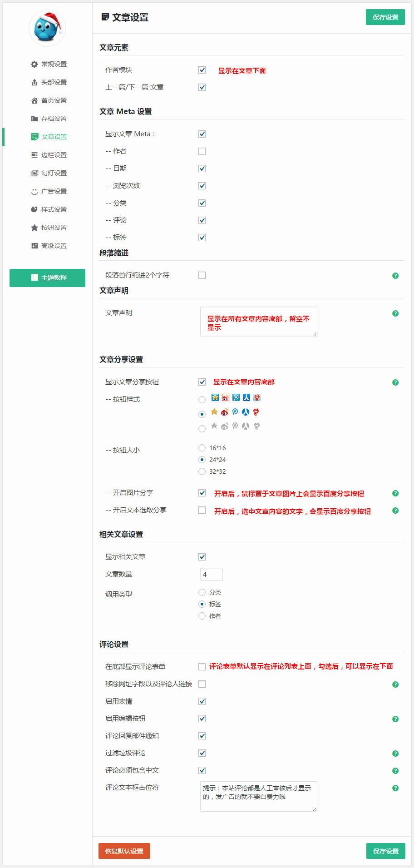Select 作者 as 调用类型
Screen dimensions: 414x868
[x=202, y=616]
